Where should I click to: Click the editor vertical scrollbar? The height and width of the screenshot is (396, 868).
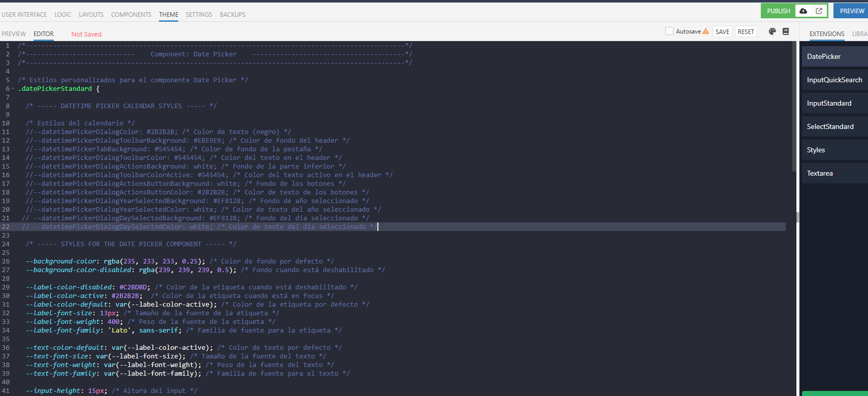[794, 107]
